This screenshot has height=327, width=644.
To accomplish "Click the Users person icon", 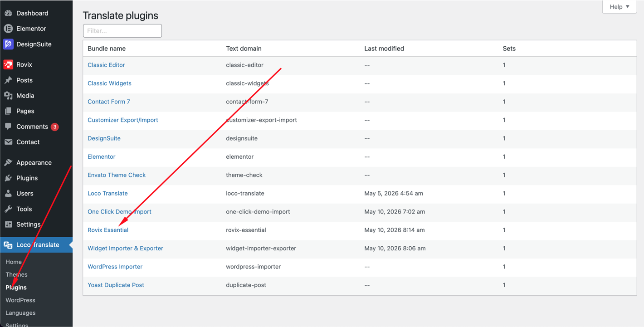I will [8, 194].
